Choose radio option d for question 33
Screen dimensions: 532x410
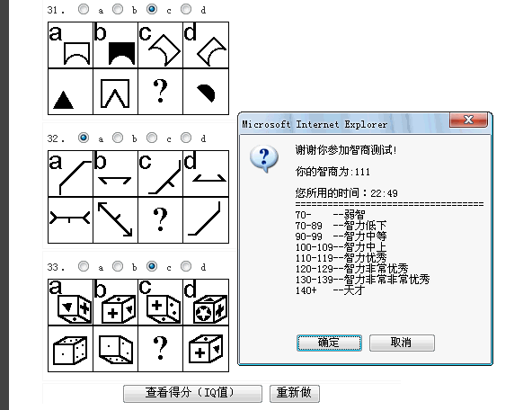[186, 266]
